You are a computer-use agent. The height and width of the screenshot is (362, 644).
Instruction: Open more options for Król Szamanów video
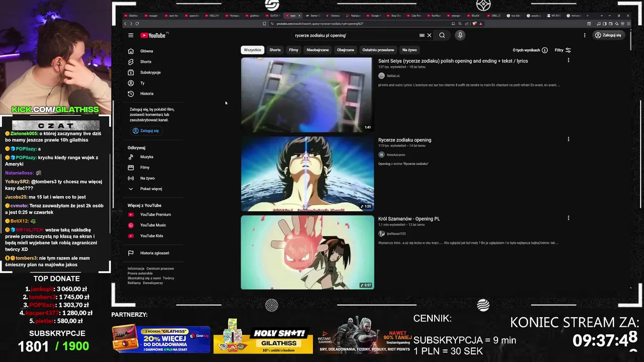[x=569, y=218]
